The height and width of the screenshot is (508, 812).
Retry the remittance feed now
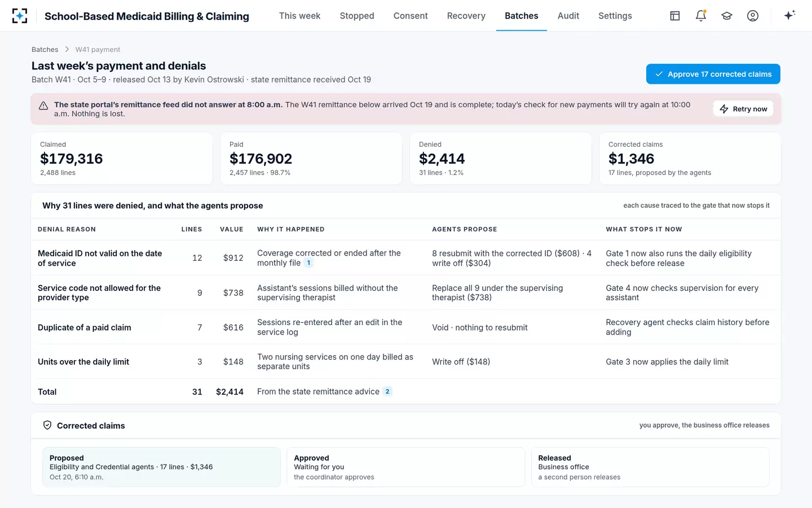point(743,109)
